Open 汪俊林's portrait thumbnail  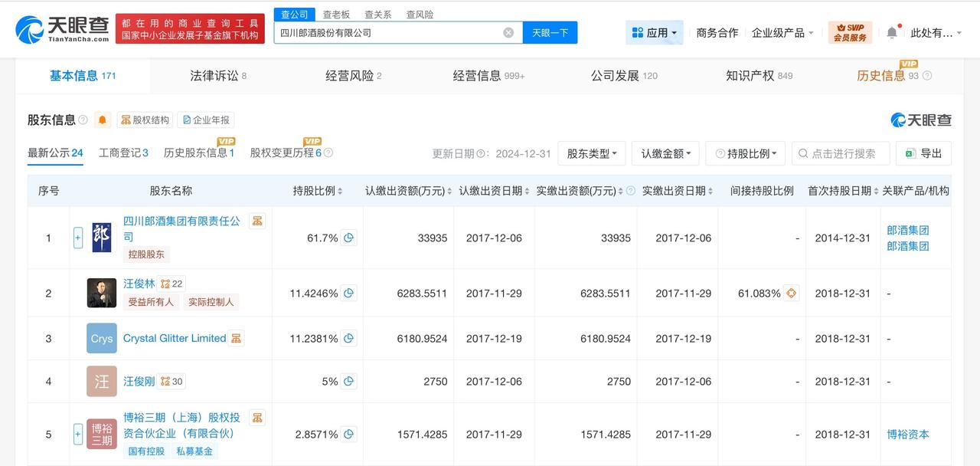click(102, 293)
